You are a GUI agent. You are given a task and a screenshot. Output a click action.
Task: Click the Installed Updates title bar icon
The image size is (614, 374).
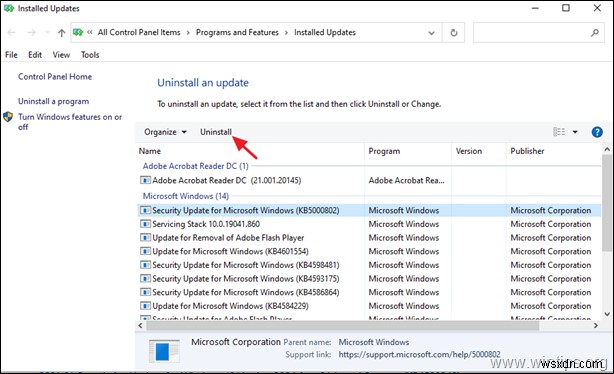[9, 8]
